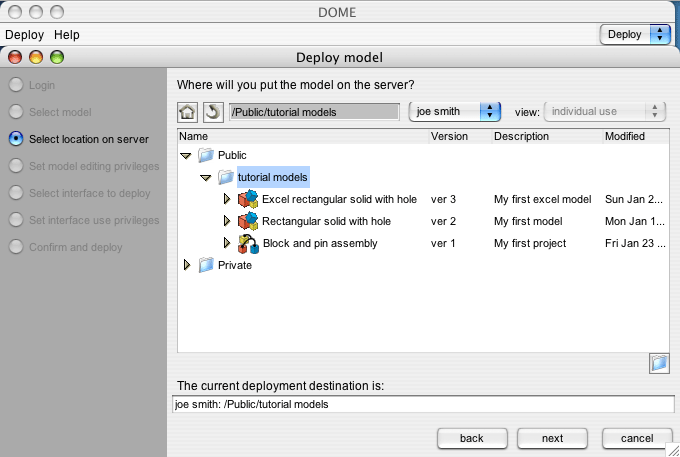Click the Version column header
The image size is (680, 457).
460,136
